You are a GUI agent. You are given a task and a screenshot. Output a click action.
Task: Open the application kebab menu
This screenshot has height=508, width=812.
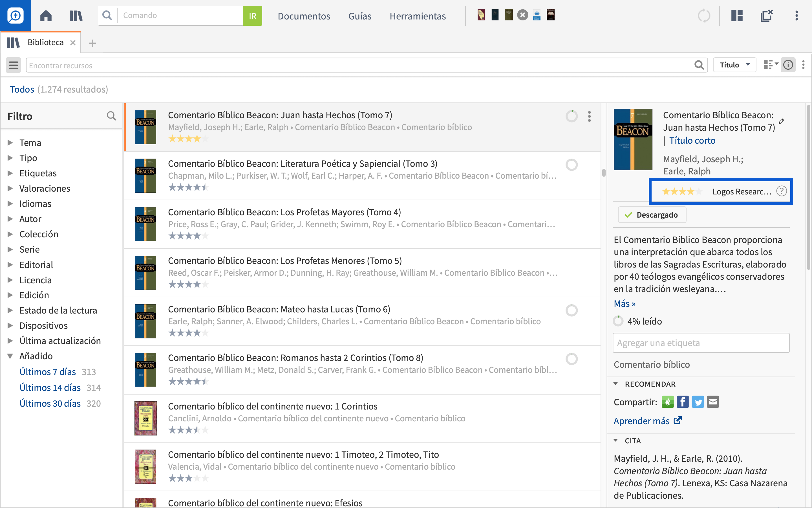tap(796, 16)
